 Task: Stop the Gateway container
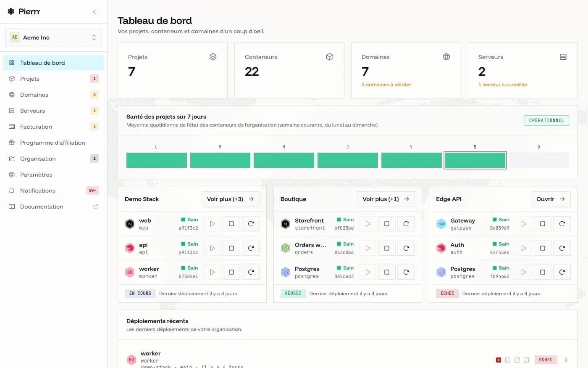(x=543, y=224)
